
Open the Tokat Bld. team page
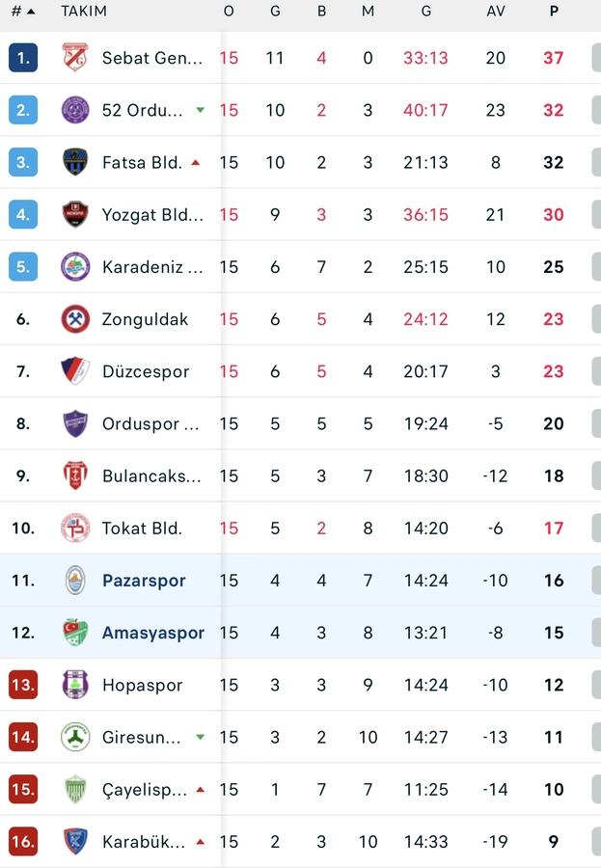(142, 529)
